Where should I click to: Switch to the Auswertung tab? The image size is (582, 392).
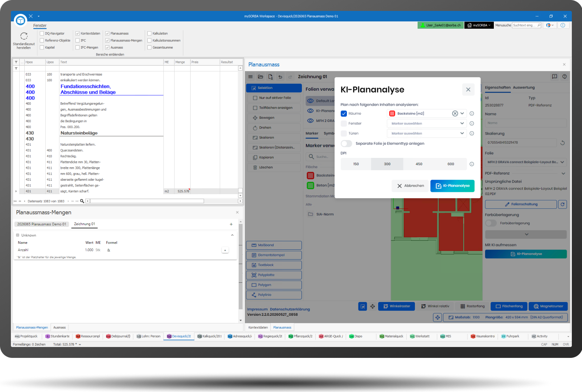pos(524,87)
